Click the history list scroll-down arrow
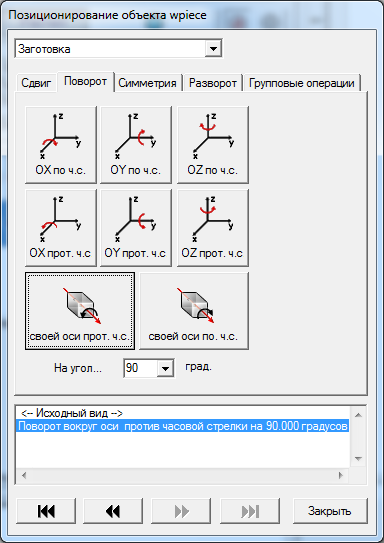Viewport: 384px width, 543px height. click(358, 459)
